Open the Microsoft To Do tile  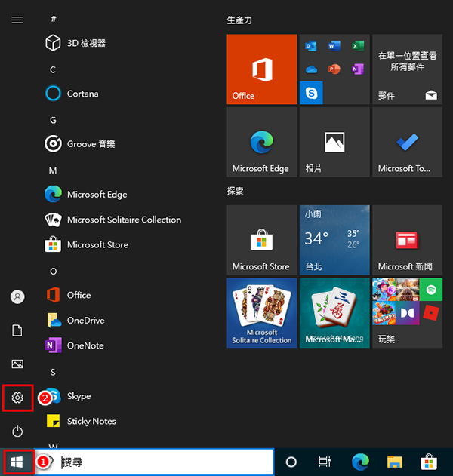click(x=408, y=142)
